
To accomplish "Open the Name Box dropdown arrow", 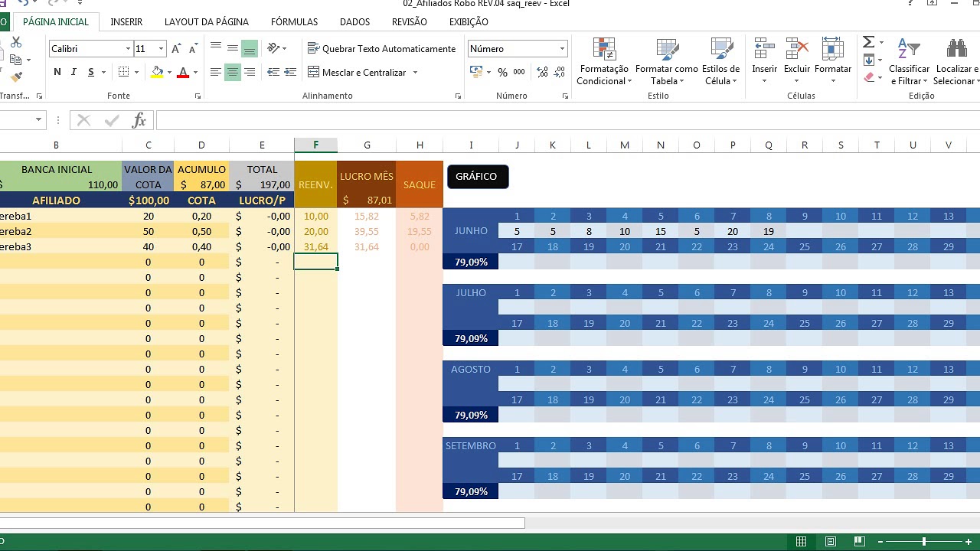I will tap(38, 120).
